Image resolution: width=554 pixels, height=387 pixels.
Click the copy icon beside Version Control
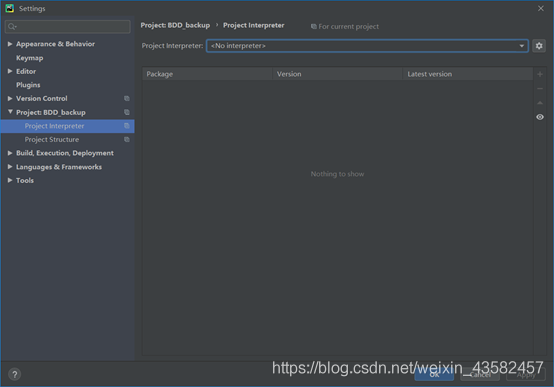pyautogui.click(x=126, y=99)
